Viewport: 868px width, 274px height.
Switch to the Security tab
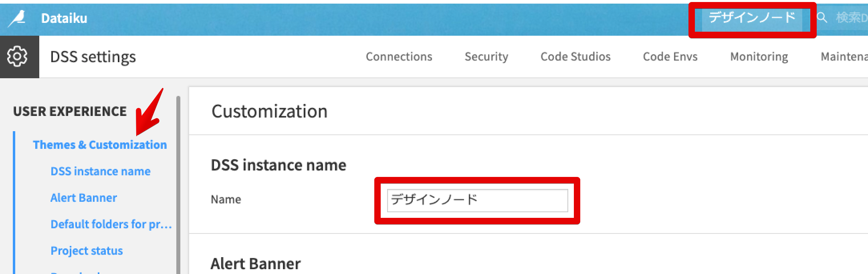click(x=486, y=57)
